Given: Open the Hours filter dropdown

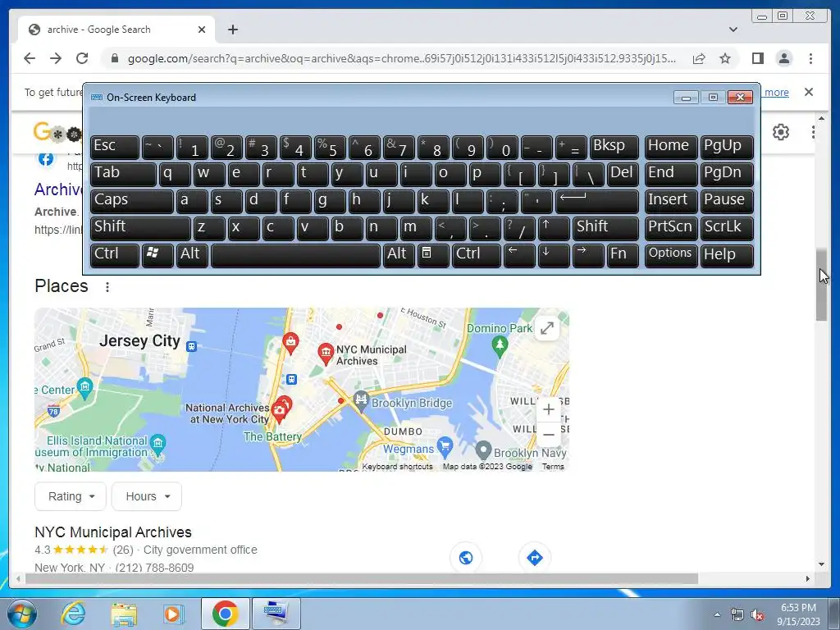Looking at the screenshot, I should pos(147,496).
